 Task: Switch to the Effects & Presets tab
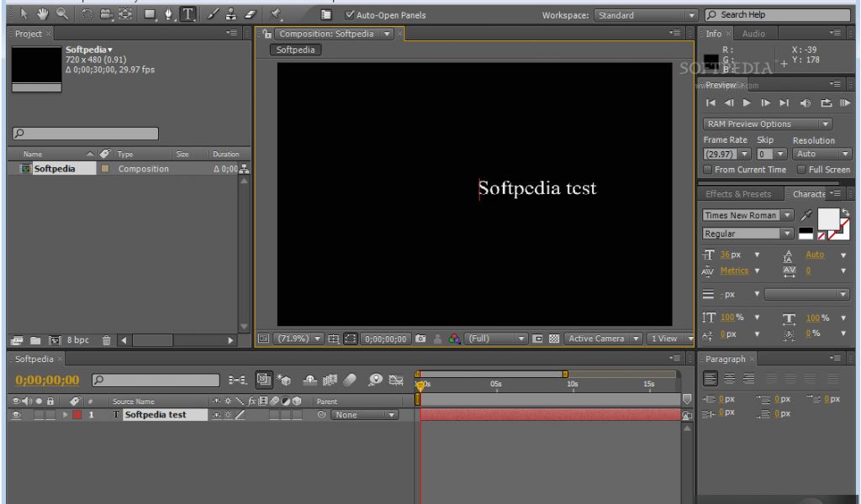click(738, 194)
